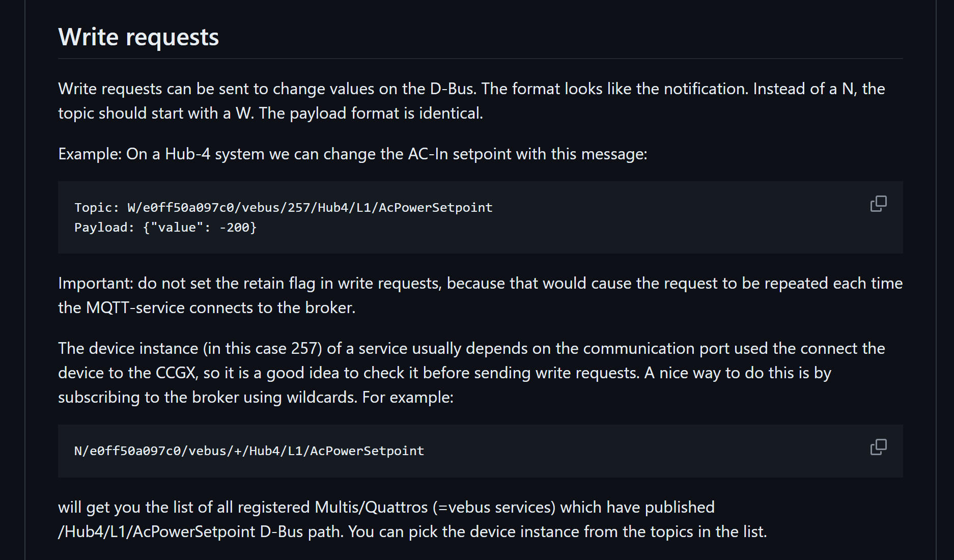The image size is (954, 560).
Task: Click the word "Payload:" in the code block
Action: (x=104, y=228)
